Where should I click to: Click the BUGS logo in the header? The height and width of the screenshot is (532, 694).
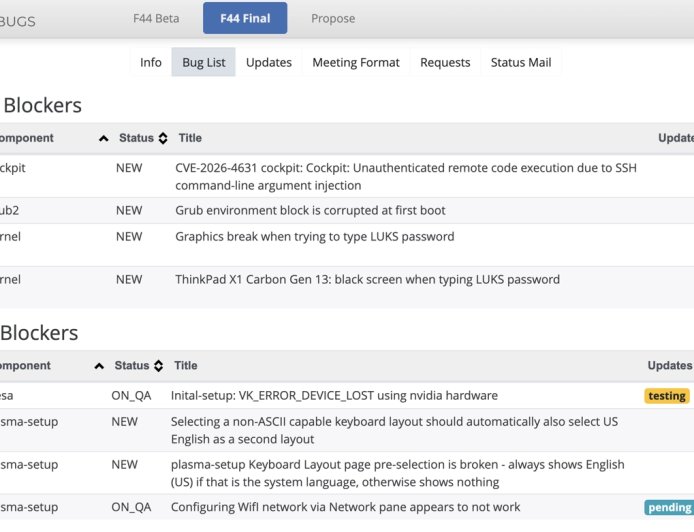coord(18,21)
